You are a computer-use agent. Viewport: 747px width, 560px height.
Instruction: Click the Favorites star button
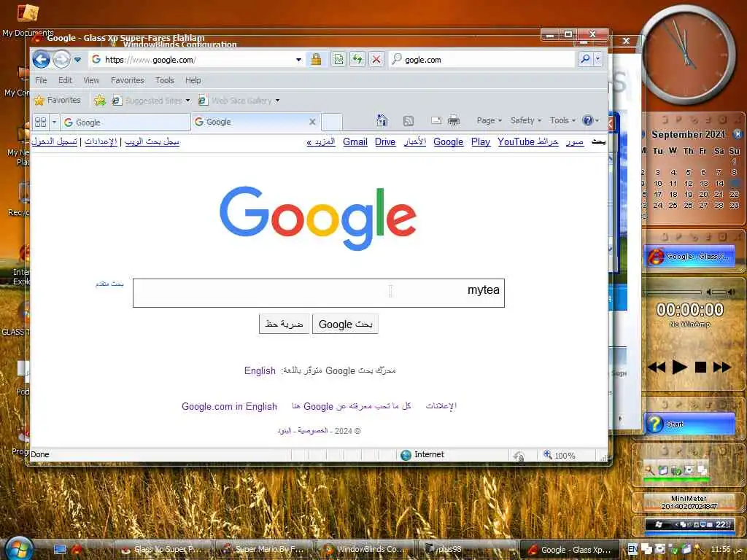(x=57, y=100)
